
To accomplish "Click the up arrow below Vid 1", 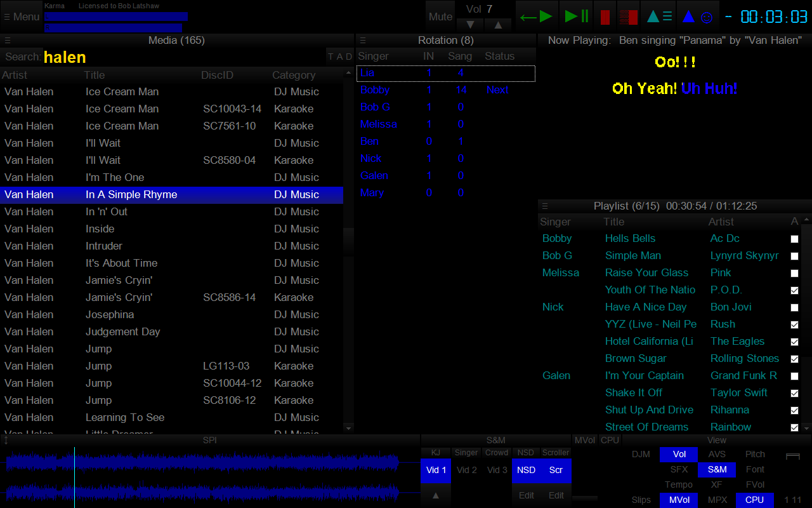I will click(x=436, y=495).
